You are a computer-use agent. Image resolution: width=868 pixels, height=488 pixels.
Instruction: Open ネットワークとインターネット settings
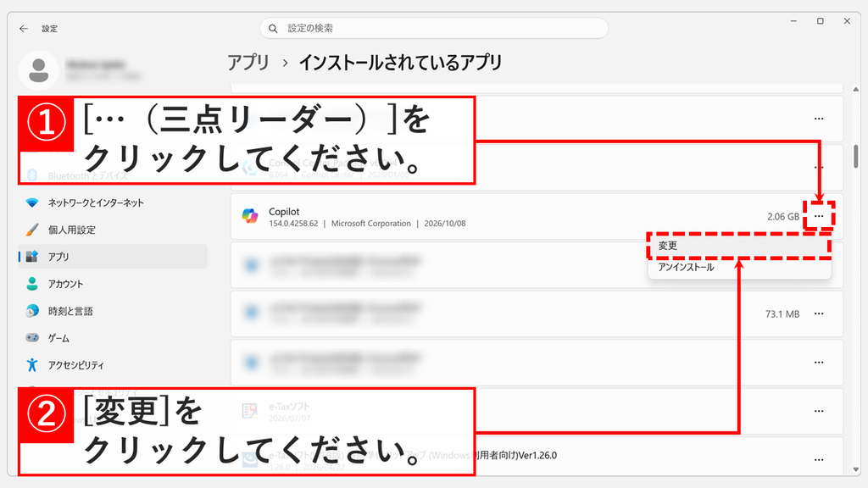coord(113,202)
